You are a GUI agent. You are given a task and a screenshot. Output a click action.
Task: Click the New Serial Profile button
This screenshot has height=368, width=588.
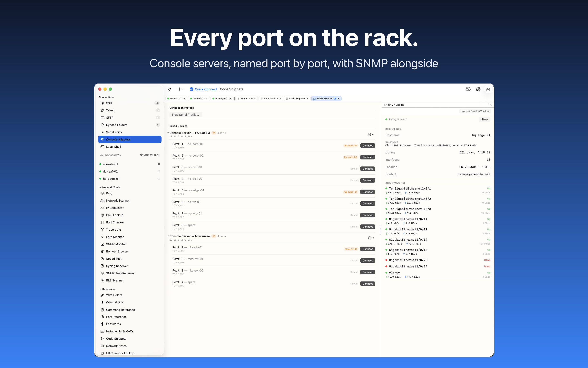coord(185,115)
